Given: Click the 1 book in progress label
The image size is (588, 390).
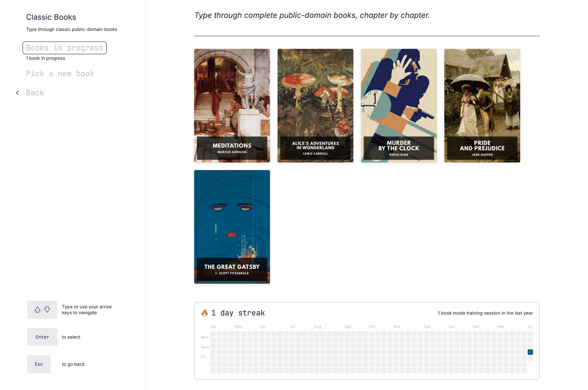Looking at the screenshot, I should [x=46, y=58].
